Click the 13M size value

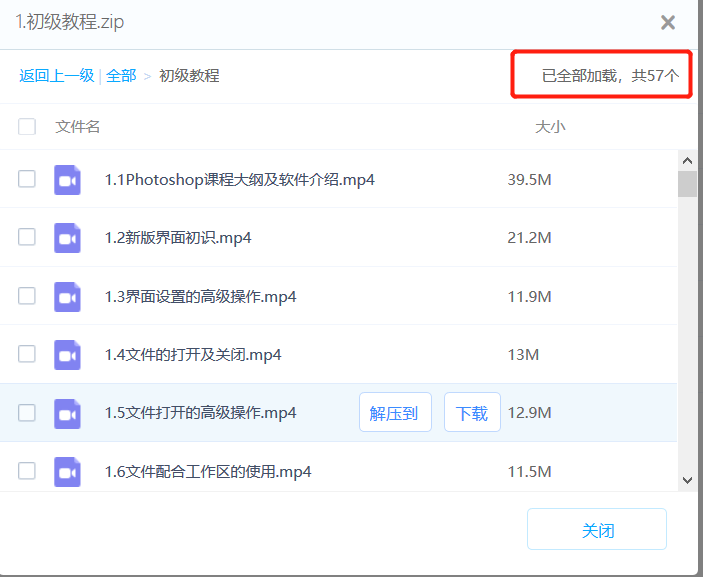click(x=523, y=355)
